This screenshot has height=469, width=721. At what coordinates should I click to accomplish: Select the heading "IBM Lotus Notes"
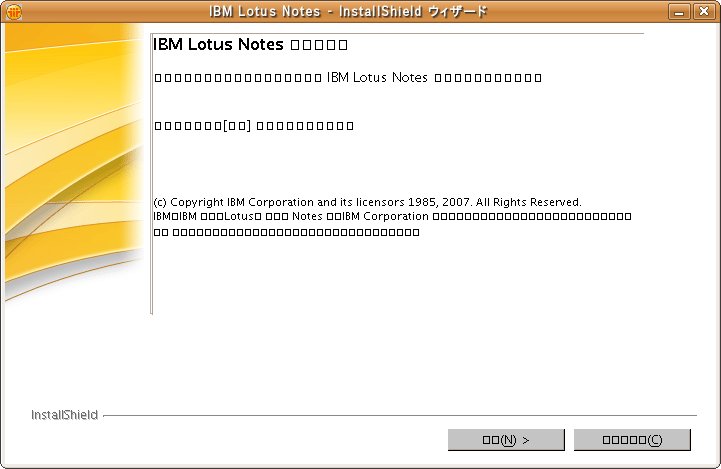pyautogui.click(x=218, y=45)
